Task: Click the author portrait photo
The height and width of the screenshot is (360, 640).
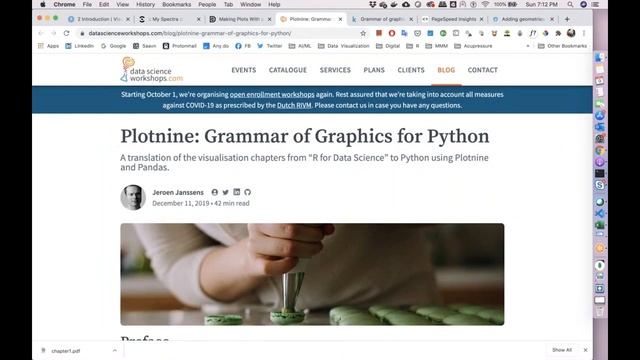Action: click(133, 198)
